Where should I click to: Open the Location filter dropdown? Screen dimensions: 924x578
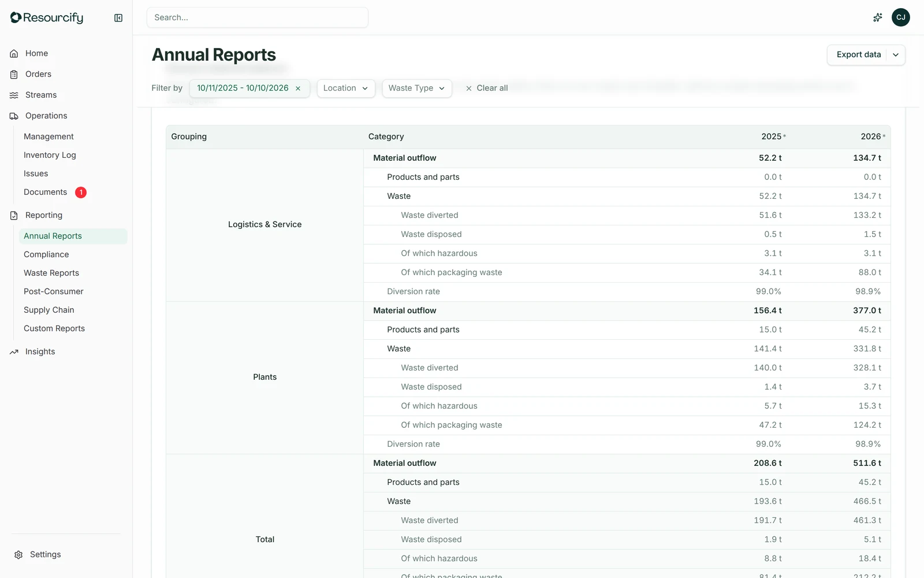click(x=346, y=88)
